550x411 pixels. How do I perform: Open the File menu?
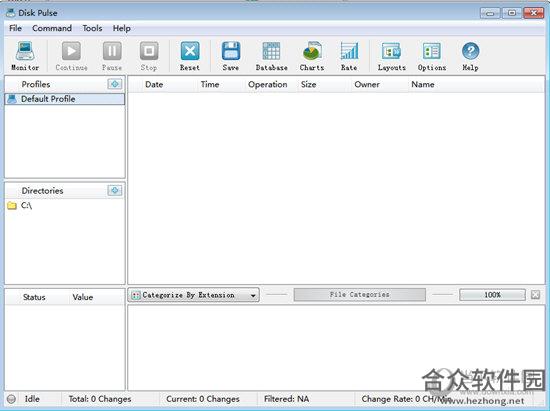pos(15,28)
